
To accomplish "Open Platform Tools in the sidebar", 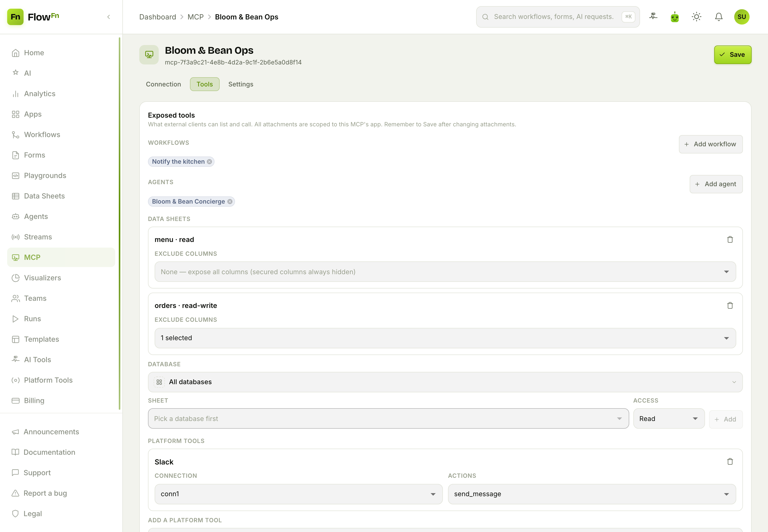I will point(61,380).
